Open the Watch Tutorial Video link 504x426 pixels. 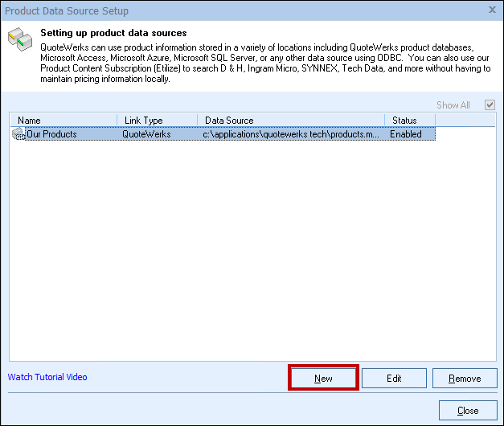(47, 377)
